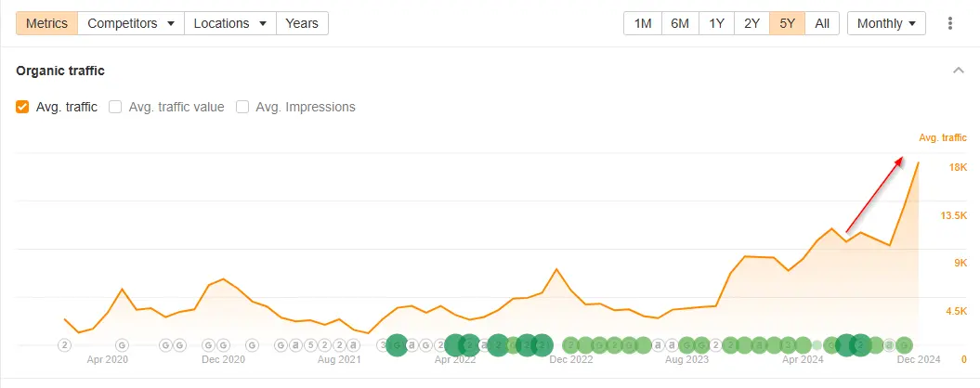Screen dimensions: 980x388
Task: Switch to the Metrics tab
Action: [x=46, y=23]
